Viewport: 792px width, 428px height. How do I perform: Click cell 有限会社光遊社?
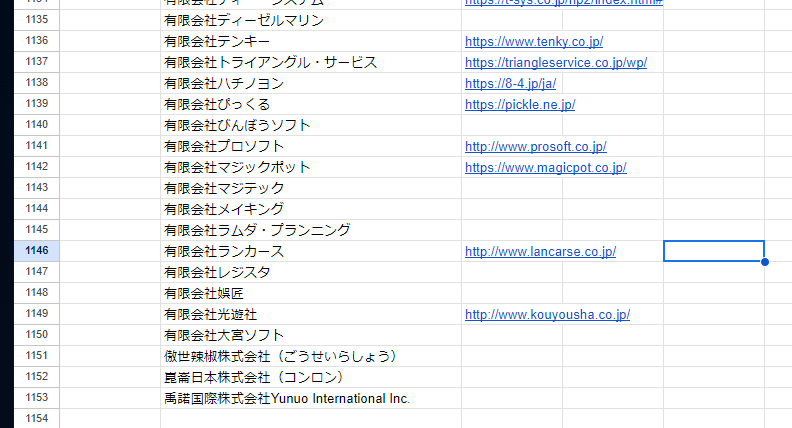coord(311,314)
